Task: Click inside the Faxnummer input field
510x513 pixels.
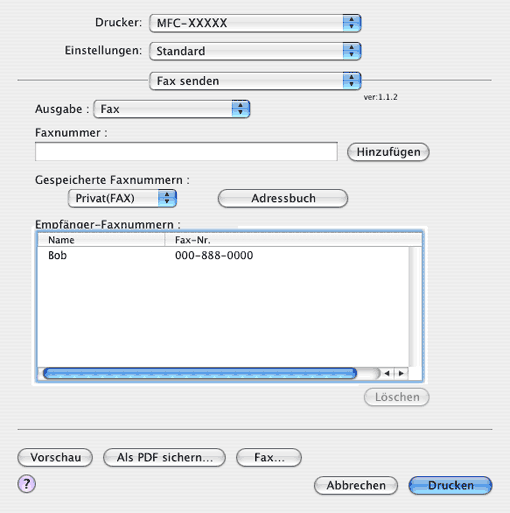Action: [x=186, y=152]
